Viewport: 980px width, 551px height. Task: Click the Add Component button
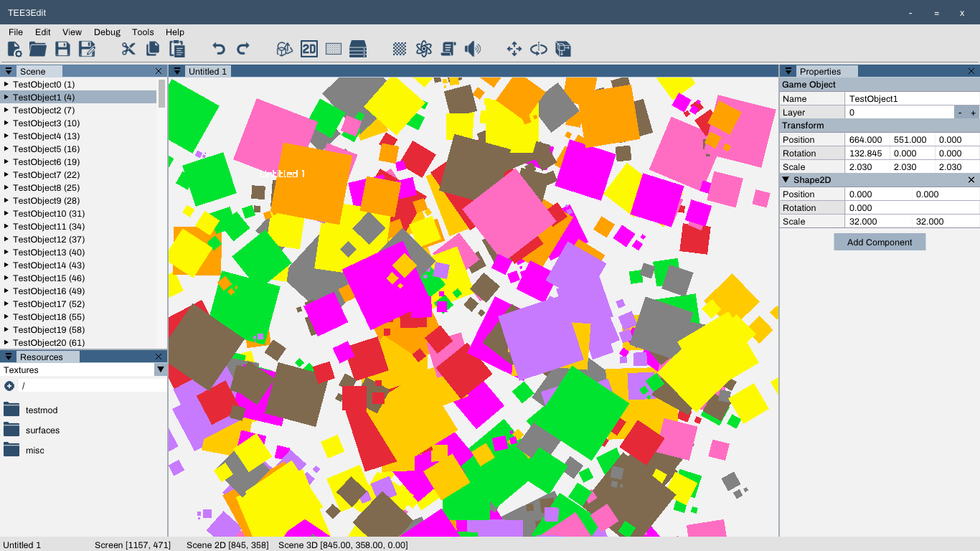click(x=880, y=242)
